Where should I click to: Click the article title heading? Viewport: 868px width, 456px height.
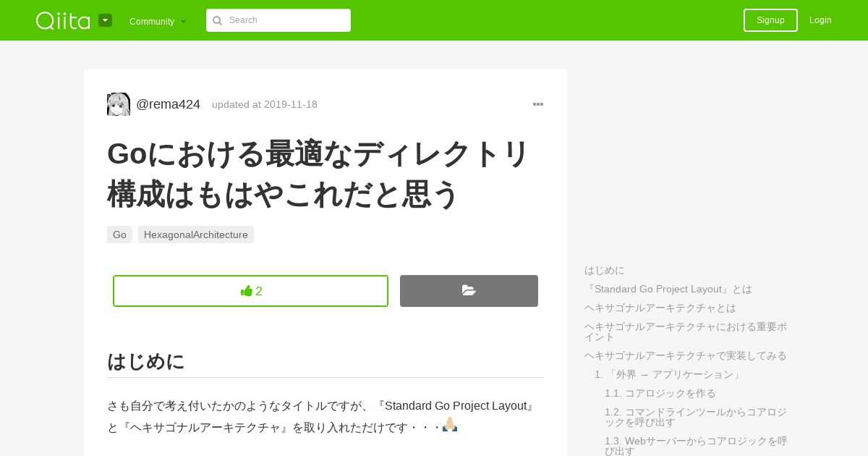[x=319, y=174]
